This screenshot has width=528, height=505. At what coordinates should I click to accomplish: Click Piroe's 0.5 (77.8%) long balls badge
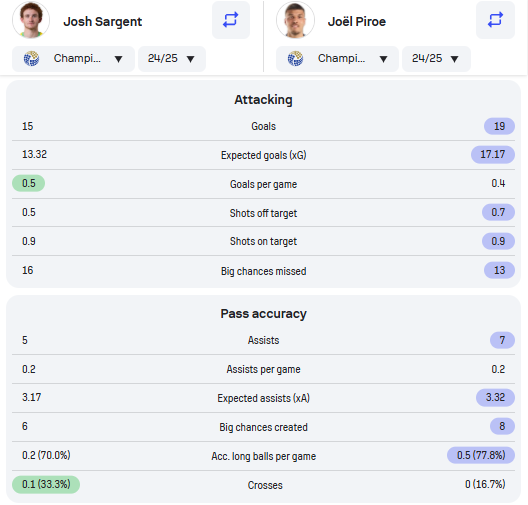coord(481,456)
